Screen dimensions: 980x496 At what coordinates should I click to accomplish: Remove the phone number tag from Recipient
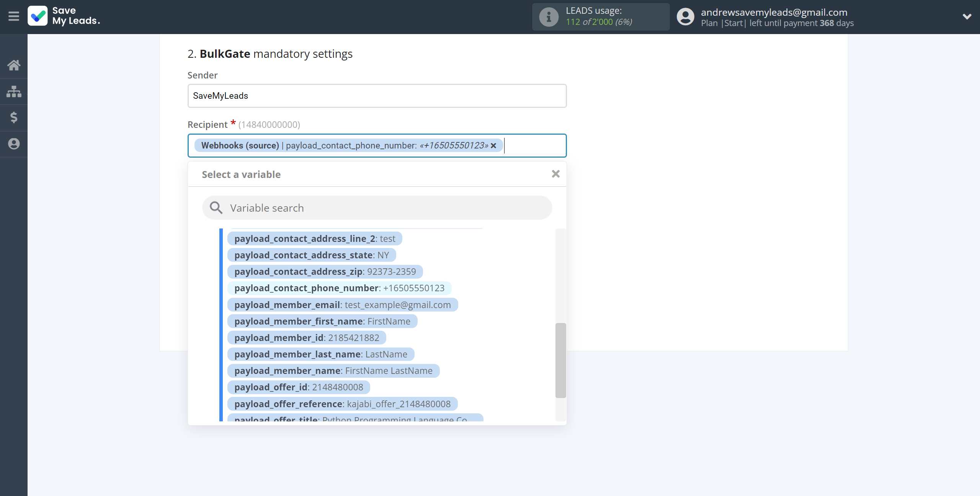tap(493, 145)
